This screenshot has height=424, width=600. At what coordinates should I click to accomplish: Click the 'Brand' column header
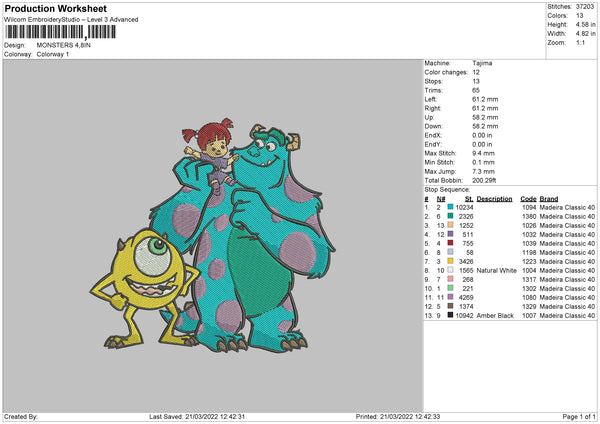click(x=549, y=199)
